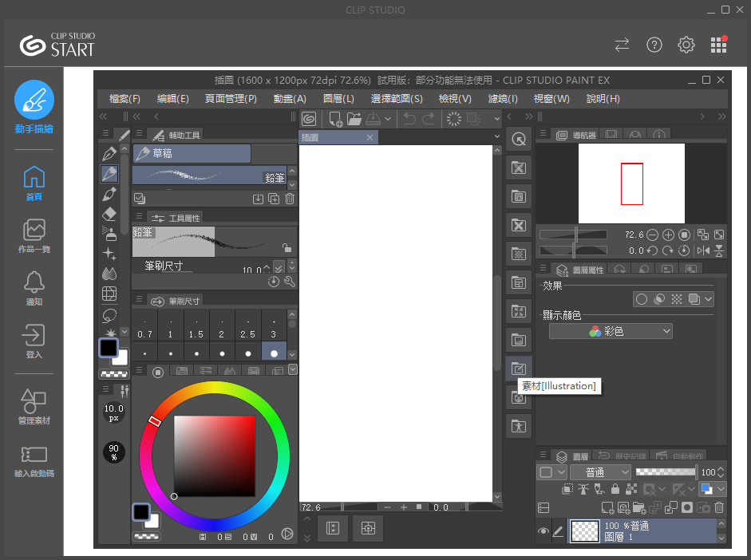Screen dimensions: 751x560
Task: Open the layer color palette dropdown arrow
Action: click(721, 489)
